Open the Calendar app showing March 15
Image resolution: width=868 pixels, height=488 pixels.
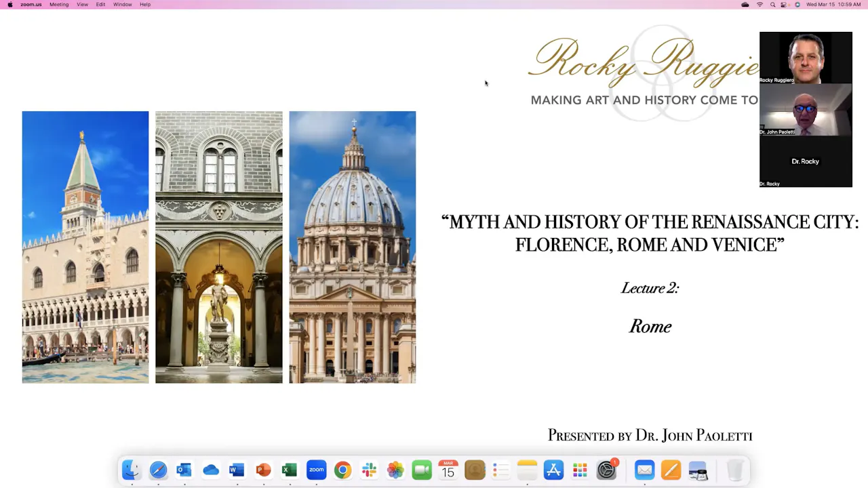coord(448,470)
